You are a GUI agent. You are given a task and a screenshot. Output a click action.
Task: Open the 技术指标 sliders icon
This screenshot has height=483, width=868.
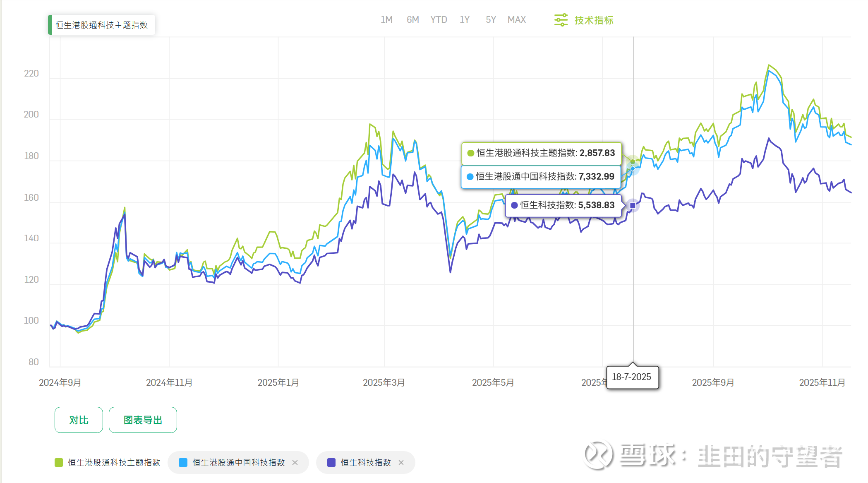[x=561, y=20]
